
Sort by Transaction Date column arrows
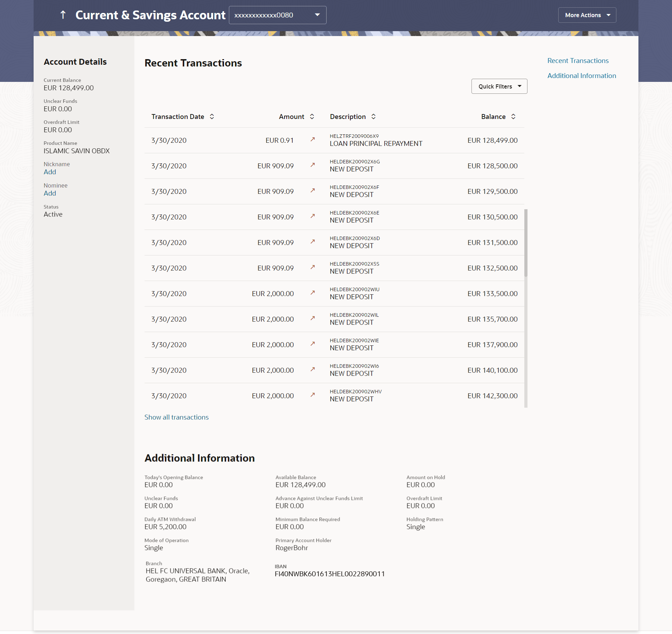[x=212, y=117]
